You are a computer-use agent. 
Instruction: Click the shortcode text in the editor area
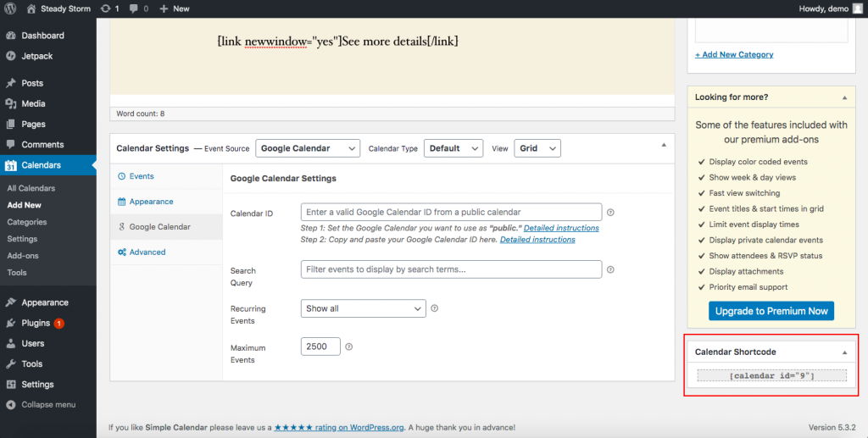click(337, 42)
